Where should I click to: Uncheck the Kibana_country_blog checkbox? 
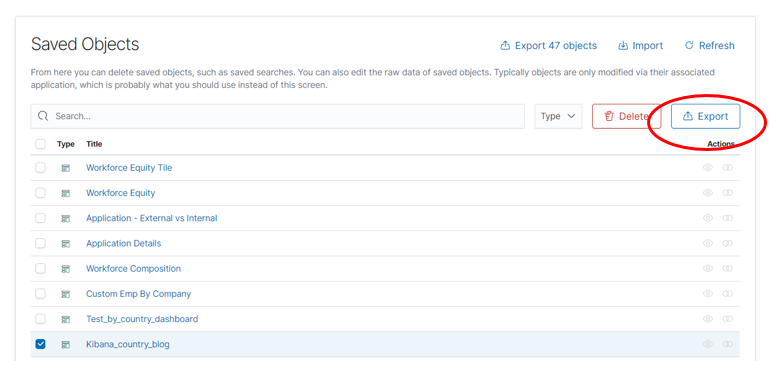coord(40,344)
